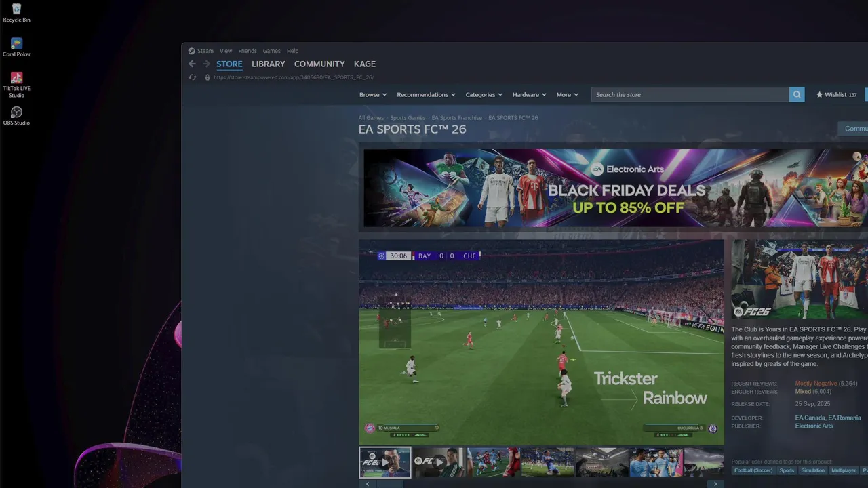Open the Black Friday Deals banner
868x488 pixels.
click(616, 188)
